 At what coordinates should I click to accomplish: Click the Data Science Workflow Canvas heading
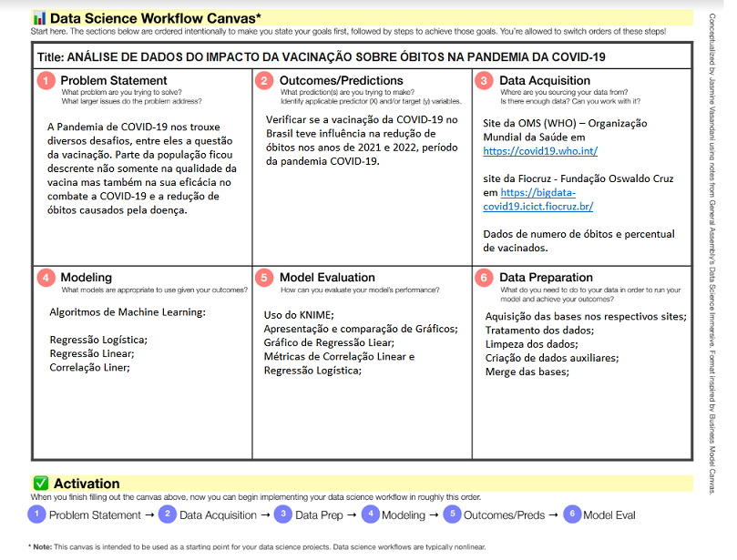pyautogui.click(x=155, y=17)
